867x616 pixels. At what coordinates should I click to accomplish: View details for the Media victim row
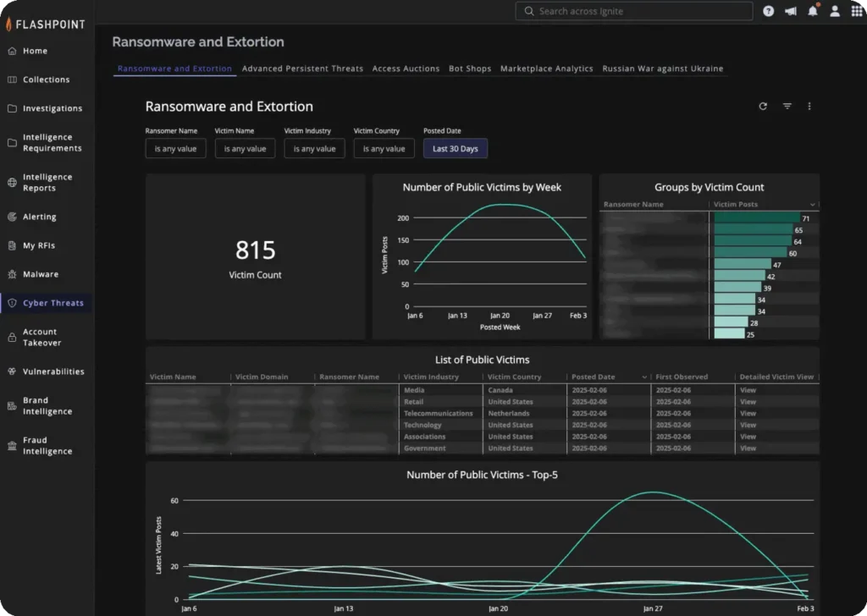748,390
